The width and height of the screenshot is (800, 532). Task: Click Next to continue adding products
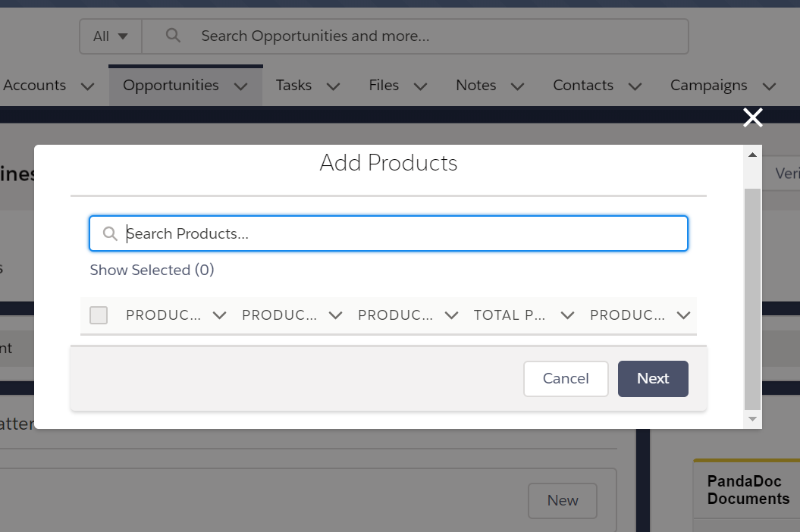(x=652, y=378)
